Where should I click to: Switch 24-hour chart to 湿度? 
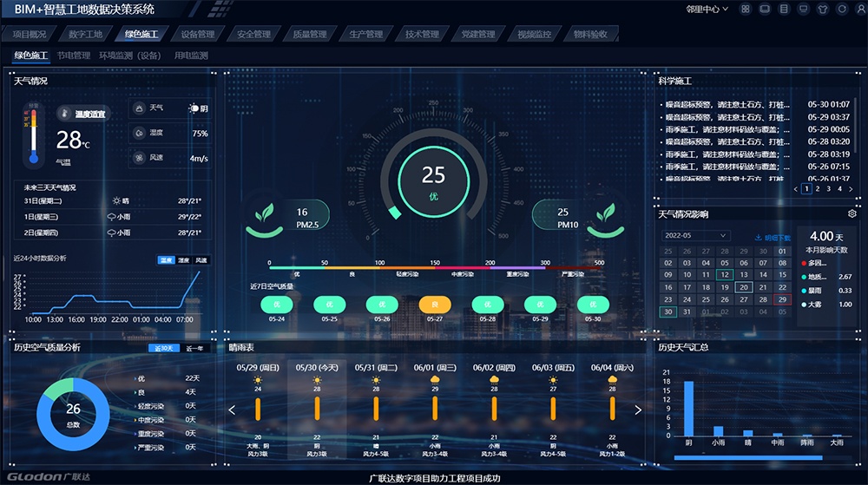pos(184,259)
